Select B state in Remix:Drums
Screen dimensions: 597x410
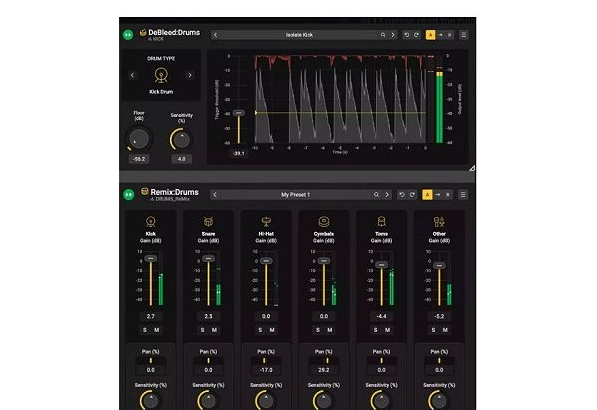pyautogui.click(x=448, y=195)
